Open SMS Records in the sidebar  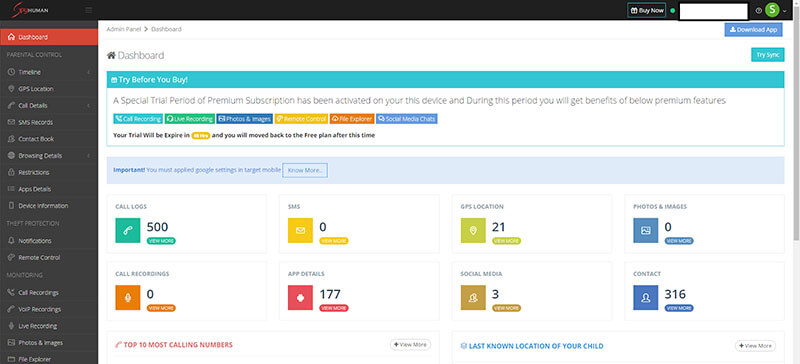[49, 122]
